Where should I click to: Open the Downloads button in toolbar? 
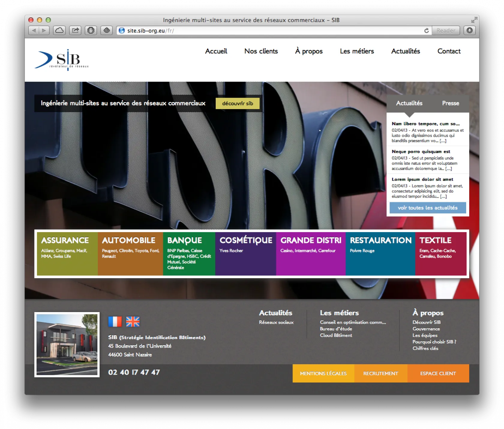click(x=469, y=31)
